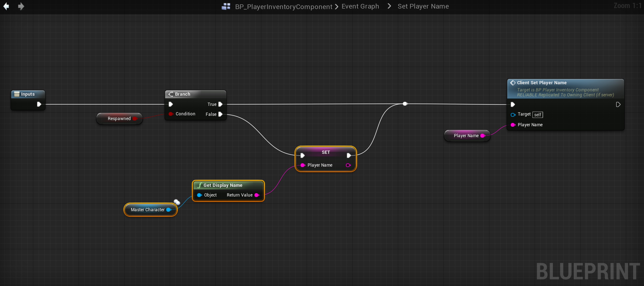
Task: Click the back navigation arrow
Action: click(x=6, y=6)
